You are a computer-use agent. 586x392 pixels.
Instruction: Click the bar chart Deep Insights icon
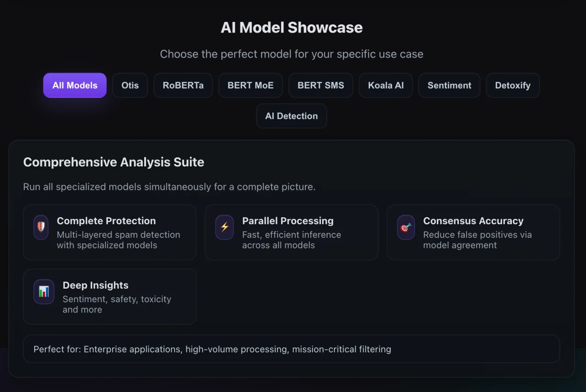(44, 292)
